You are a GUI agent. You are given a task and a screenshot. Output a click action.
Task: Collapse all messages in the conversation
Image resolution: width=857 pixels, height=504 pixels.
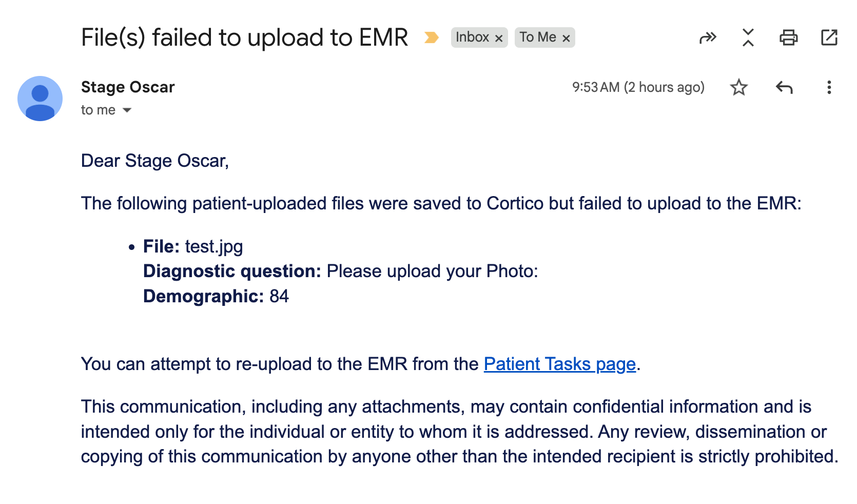click(748, 37)
